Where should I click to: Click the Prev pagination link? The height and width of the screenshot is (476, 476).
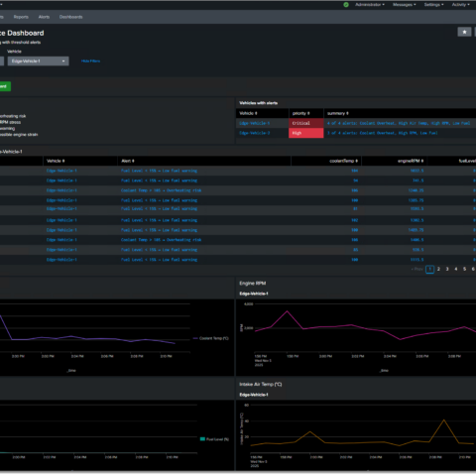click(416, 269)
